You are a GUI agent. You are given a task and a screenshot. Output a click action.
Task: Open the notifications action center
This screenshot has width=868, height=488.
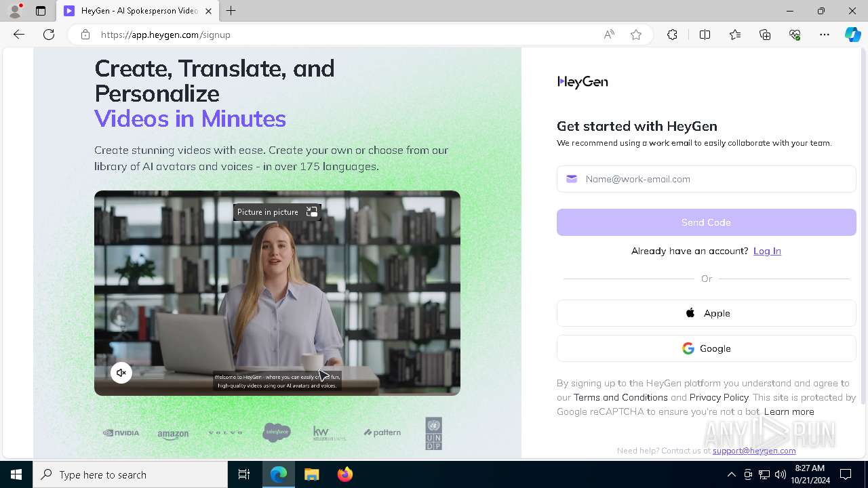click(846, 474)
